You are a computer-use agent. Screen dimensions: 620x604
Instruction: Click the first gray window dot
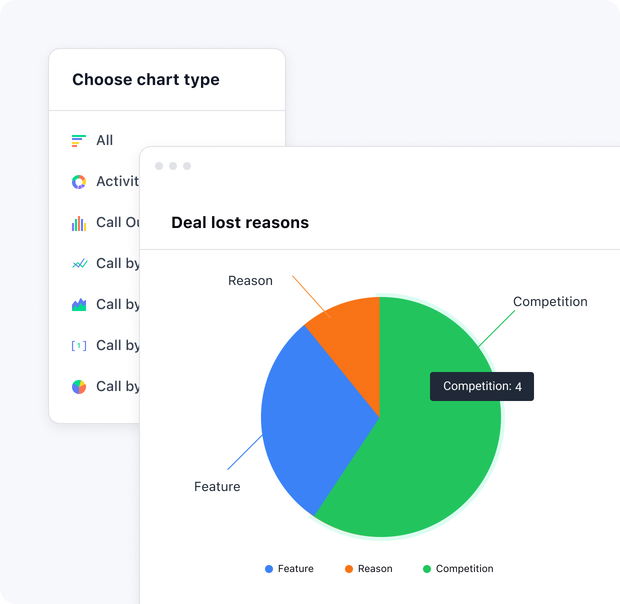coord(159,166)
